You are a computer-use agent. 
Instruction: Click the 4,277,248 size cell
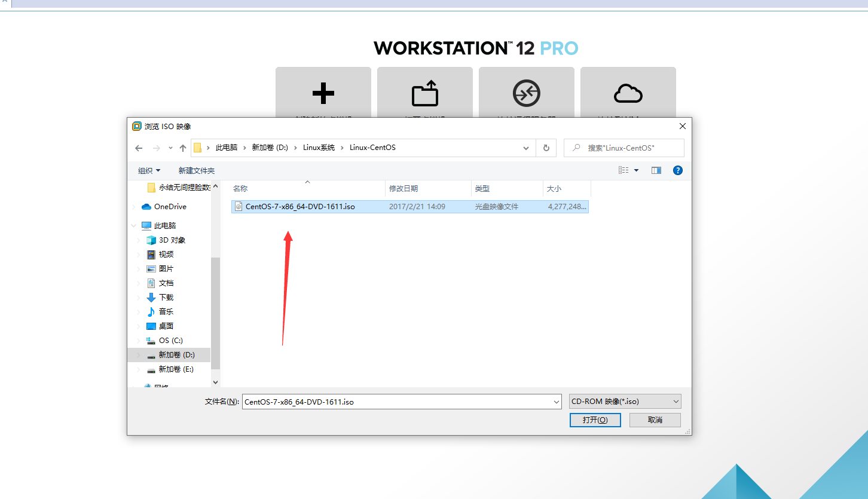click(x=568, y=207)
